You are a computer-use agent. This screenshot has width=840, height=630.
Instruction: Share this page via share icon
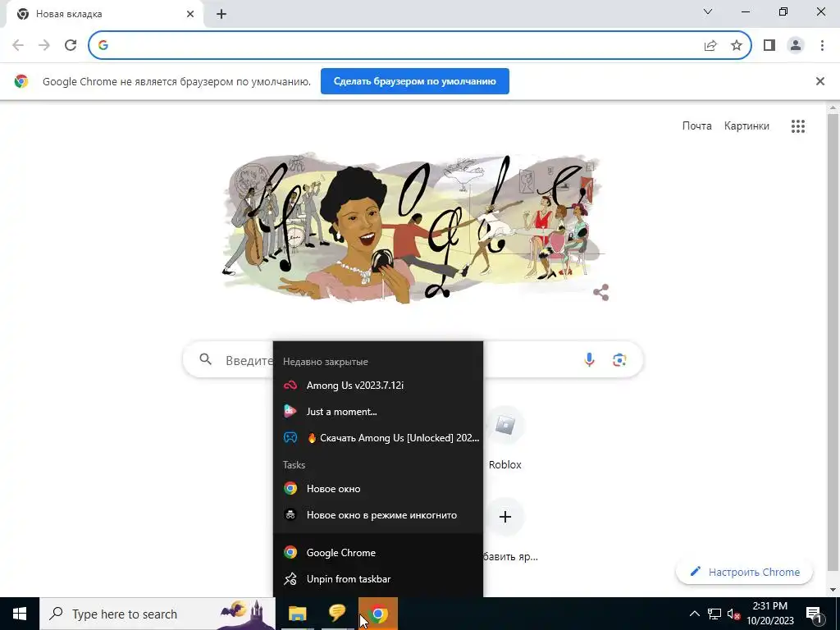coord(710,46)
